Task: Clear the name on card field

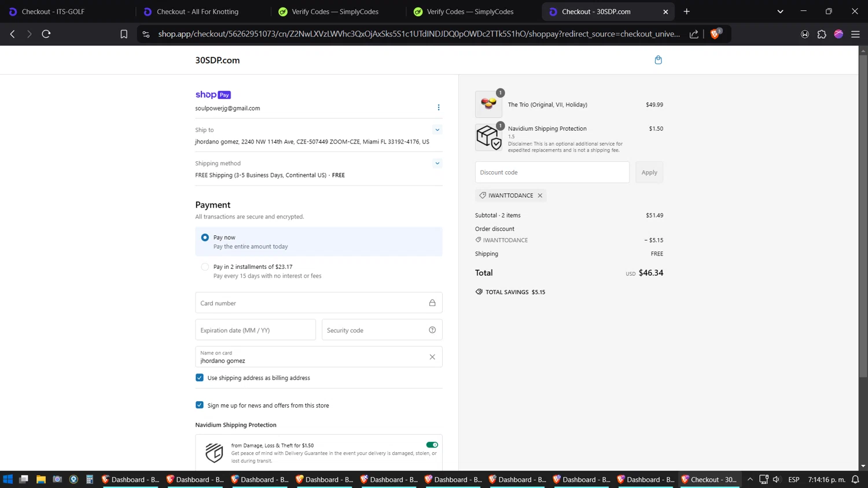Action: click(432, 357)
